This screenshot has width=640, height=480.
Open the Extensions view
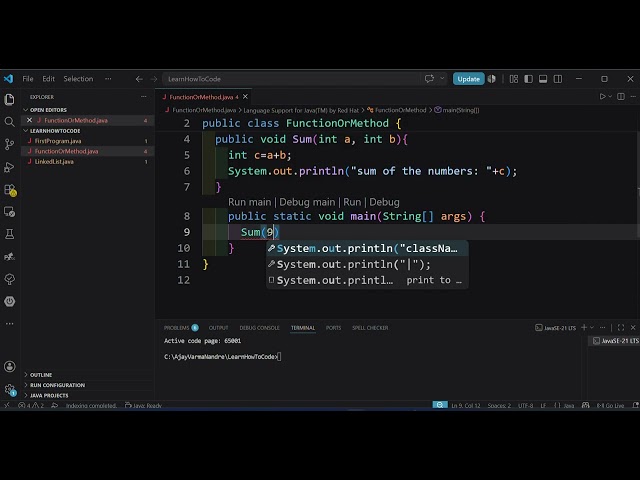tap(9, 190)
